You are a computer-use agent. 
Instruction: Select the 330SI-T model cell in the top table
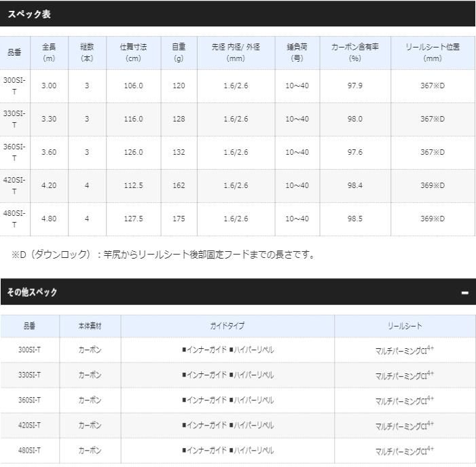[14, 119]
